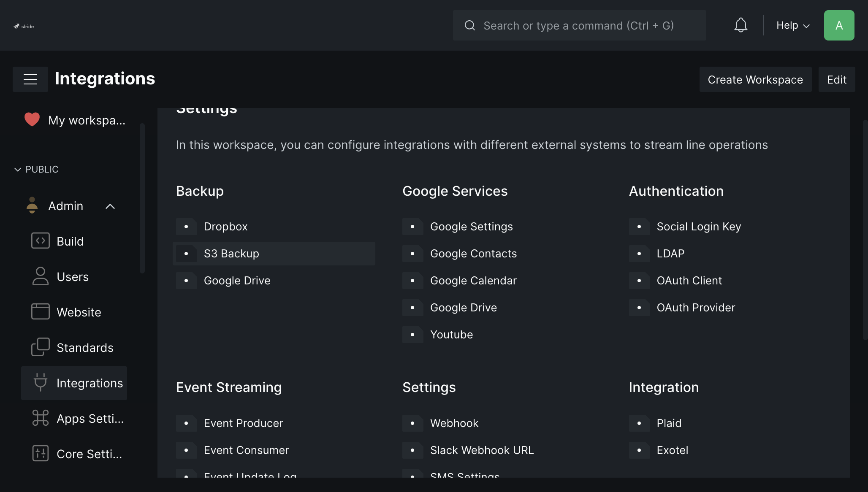The height and width of the screenshot is (492, 868).
Task: Collapse the PUBLIC sidebar group
Action: [36, 169]
